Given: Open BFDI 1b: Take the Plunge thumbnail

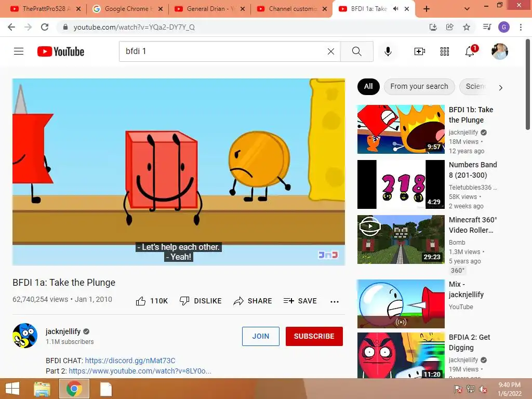Looking at the screenshot, I should click(x=401, y=129).
